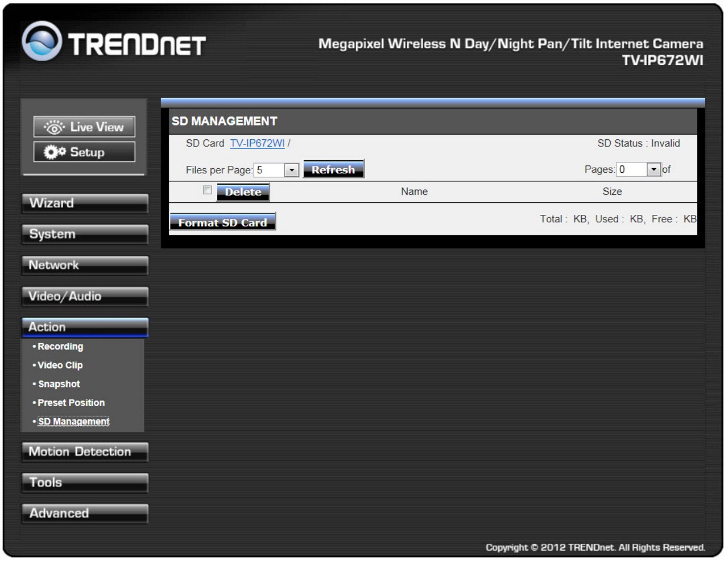Viewport: 728px width, 562px height.
Task: Open the TV-IP672WI SD card folder link
Action: click(x=257, y=143)
